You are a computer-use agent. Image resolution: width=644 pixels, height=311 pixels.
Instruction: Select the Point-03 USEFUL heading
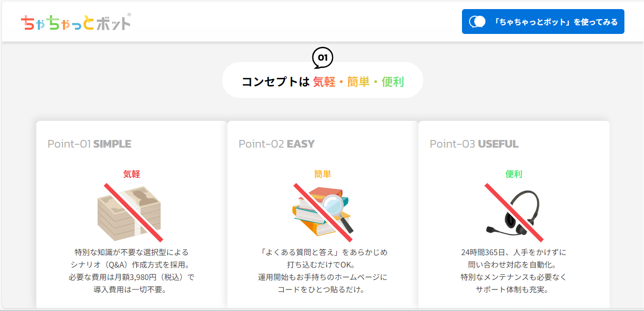[x=474, y=144]
